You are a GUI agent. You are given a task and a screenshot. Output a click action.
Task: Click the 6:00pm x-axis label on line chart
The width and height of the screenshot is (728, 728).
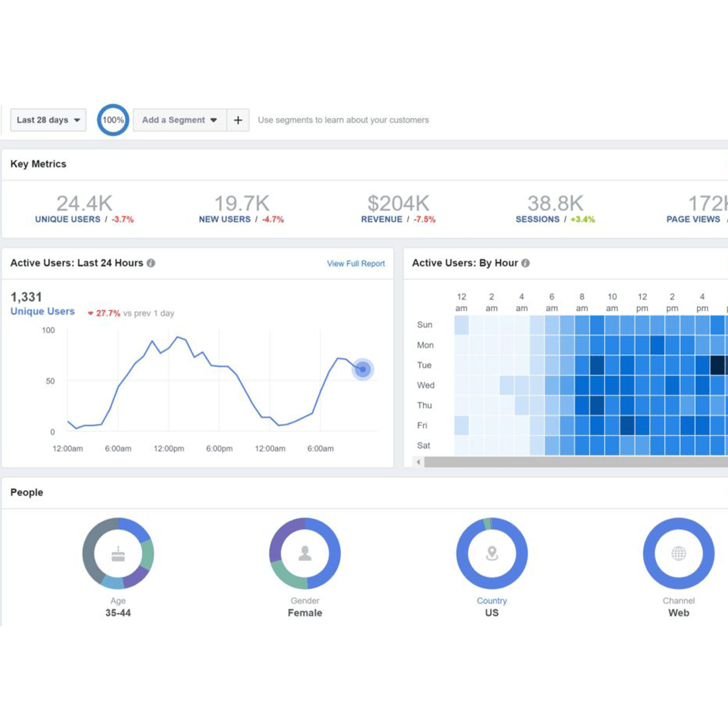[220, 448]
